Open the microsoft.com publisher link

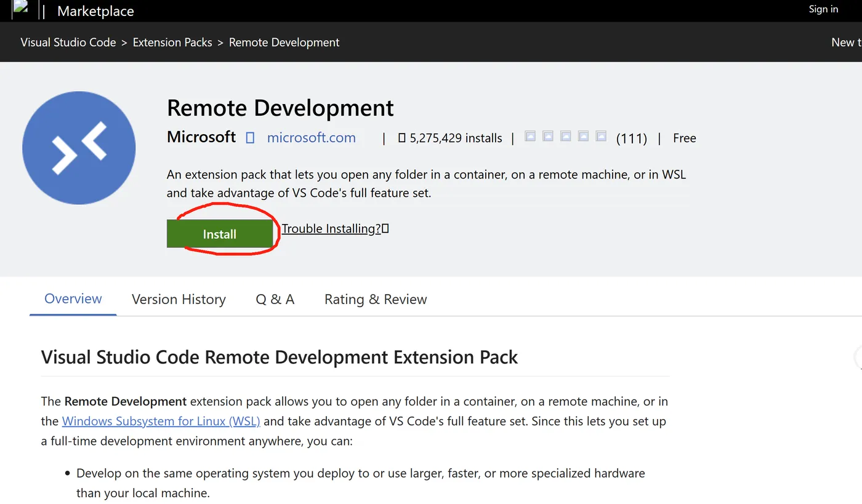[311, 137]
